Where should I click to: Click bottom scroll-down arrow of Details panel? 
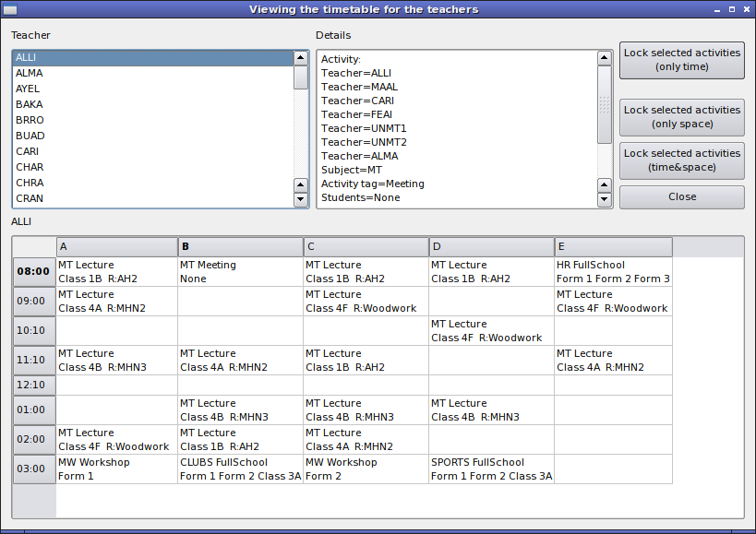[605, 199]
